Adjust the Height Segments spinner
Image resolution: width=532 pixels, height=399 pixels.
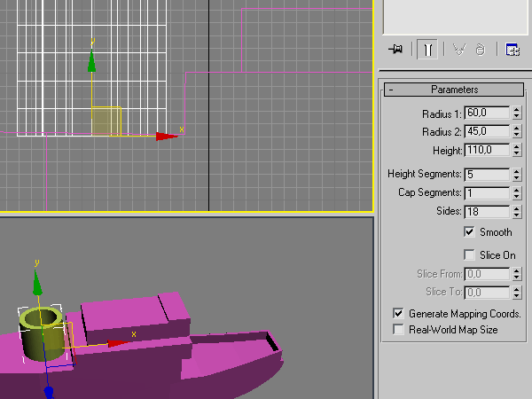pos(516,175)
